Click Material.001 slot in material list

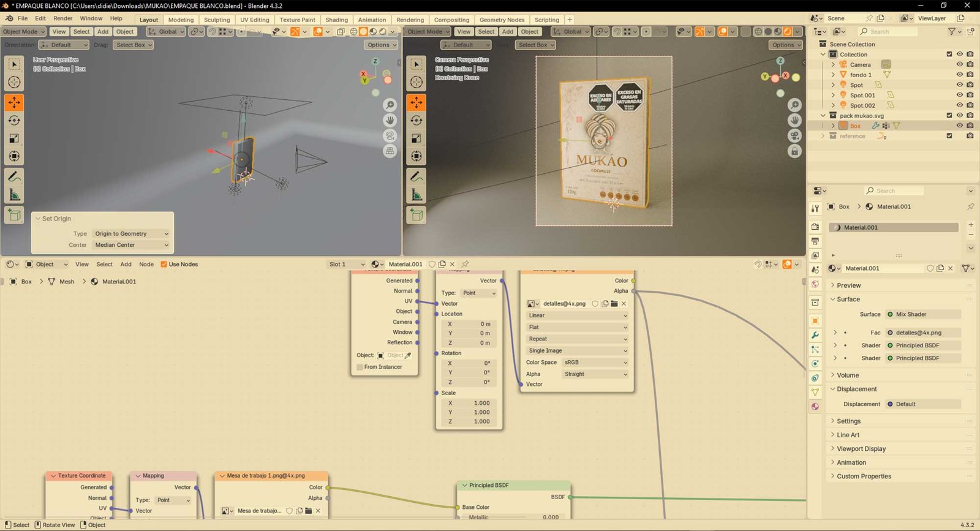[894, 227]
